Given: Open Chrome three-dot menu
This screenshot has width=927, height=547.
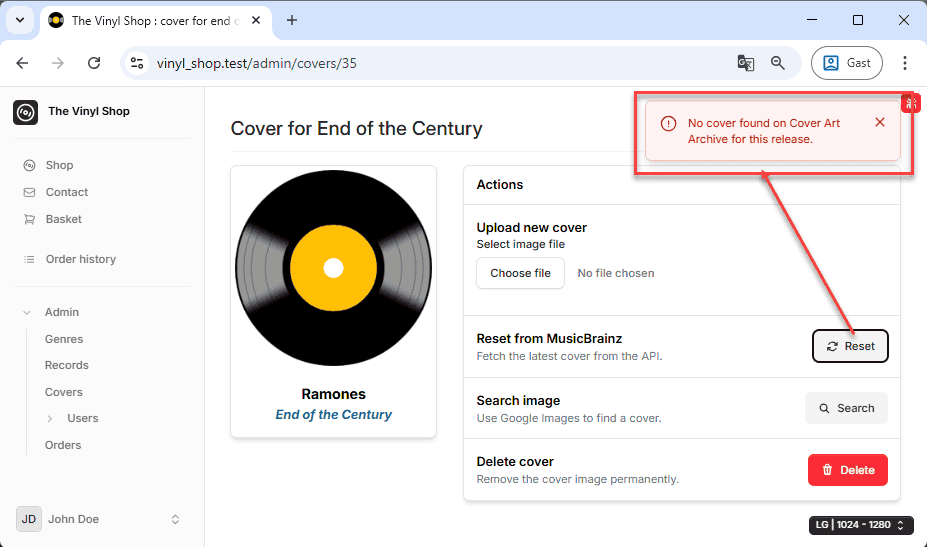Looking at the screenshot, I should (905, 63).
